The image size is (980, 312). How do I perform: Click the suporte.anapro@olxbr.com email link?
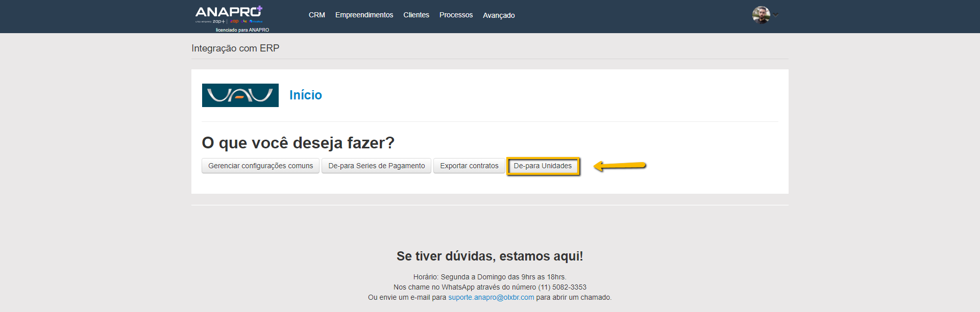coord(491,297)
